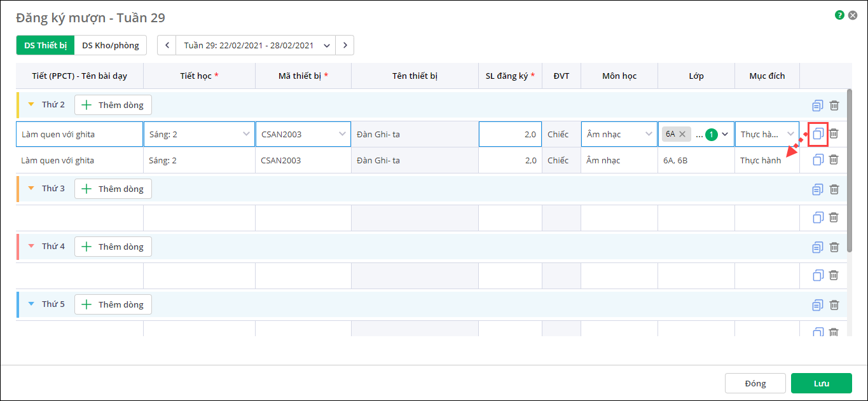
Task: Click the SL đăng ký quantity field
Action: (510, 134)
